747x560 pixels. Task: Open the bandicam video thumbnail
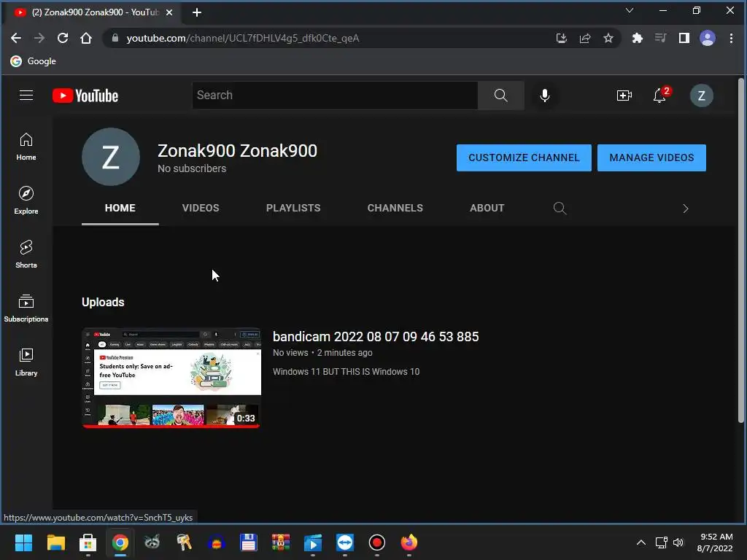[171, 377]
